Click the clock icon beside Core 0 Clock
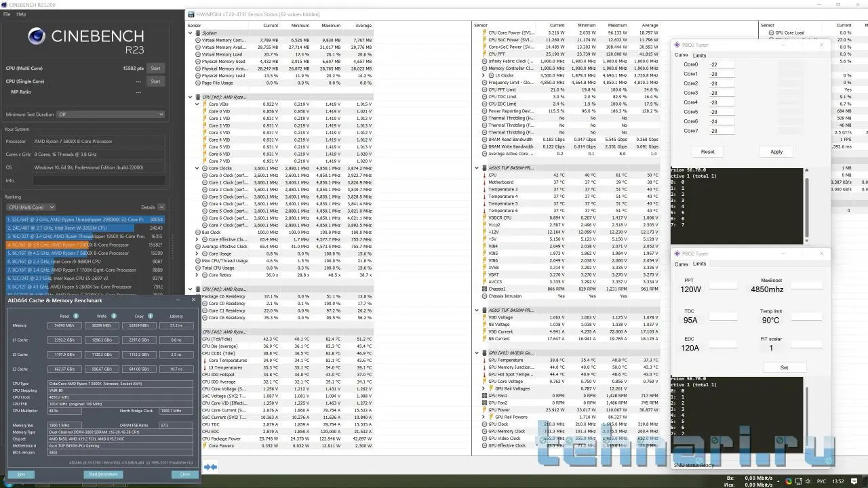The height and width of the screenshot is (488, 868). point(205,176)
